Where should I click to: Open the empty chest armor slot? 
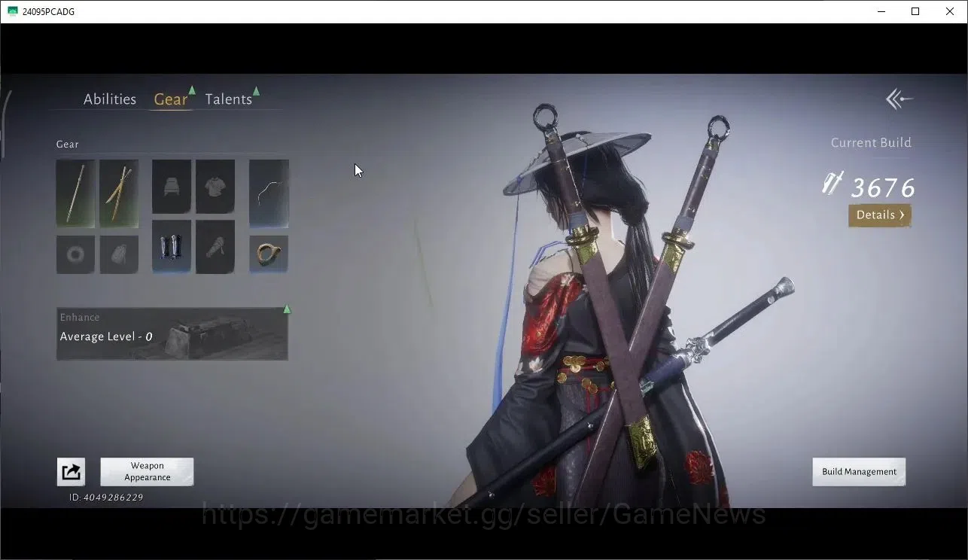pos(215,187)
